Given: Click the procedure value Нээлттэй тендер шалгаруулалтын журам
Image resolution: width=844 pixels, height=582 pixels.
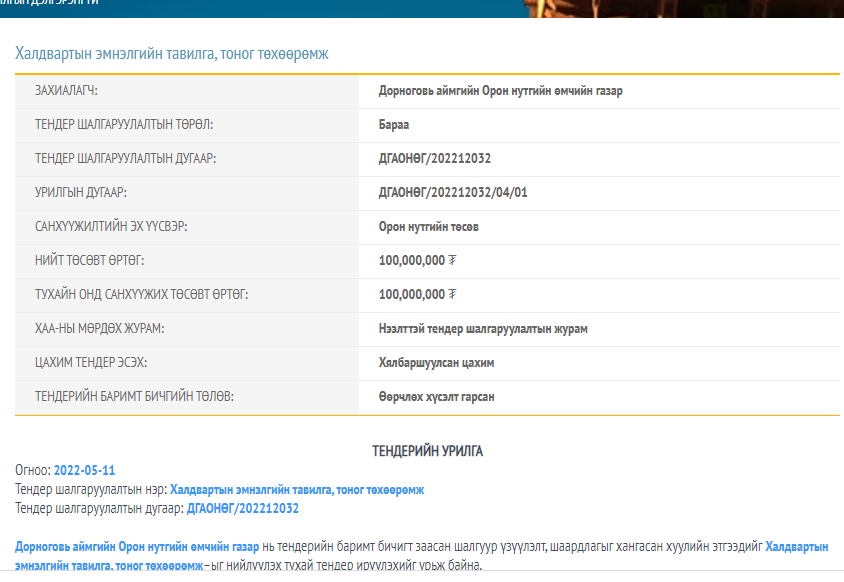Looking at the screenshot, I should 483,329.
